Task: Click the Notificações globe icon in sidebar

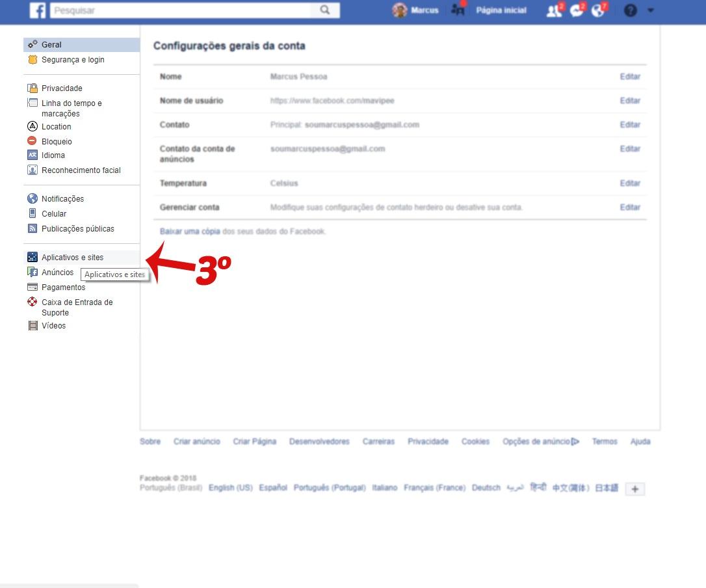Action: click(33, 198)
